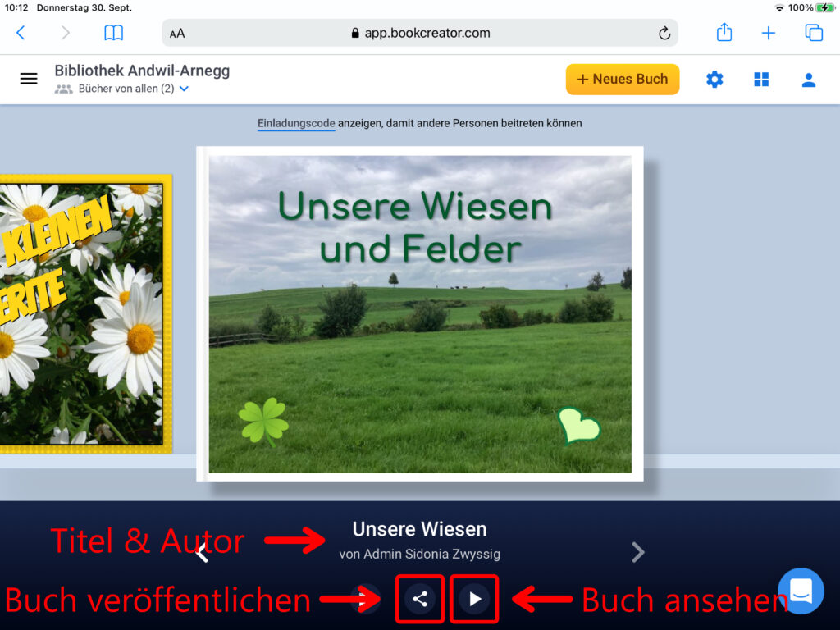Image resolution: width=840 pixels, height=630 pixels.
Task: Open Book Creator settings gear
Action: pos(714,80)
